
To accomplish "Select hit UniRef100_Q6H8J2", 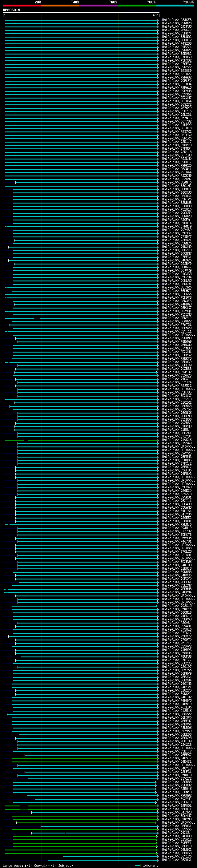I will pyautogui.click(x=177, y=40).
